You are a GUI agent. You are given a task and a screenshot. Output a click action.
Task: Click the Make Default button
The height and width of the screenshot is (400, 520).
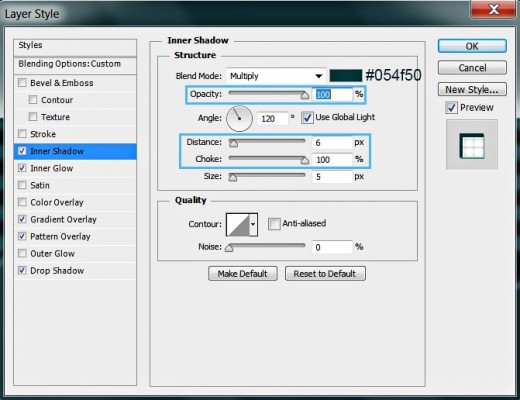[243, 274]
